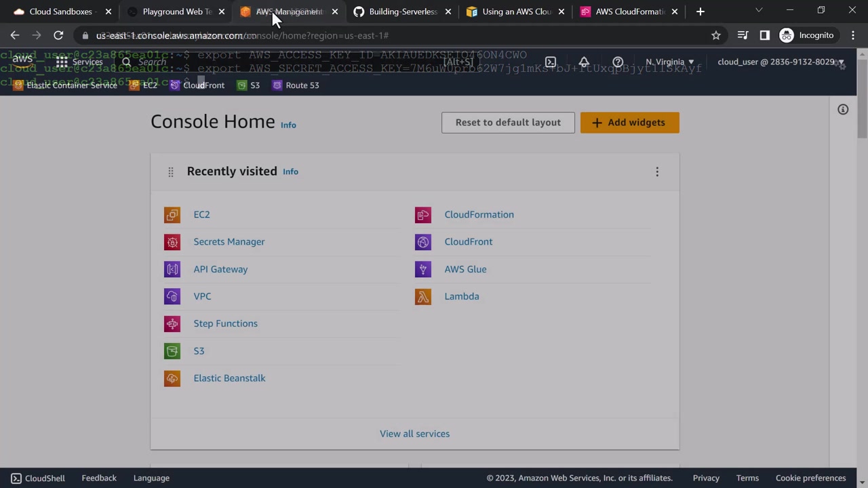Launch CloudShell from top navigation icon

pyautogui.click(x=551, y=62)
